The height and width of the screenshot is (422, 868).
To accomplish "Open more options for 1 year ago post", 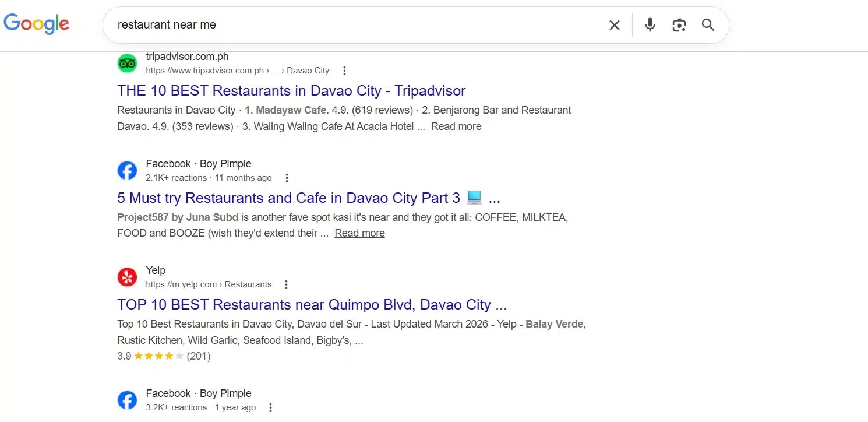I will tap(270, 407).
